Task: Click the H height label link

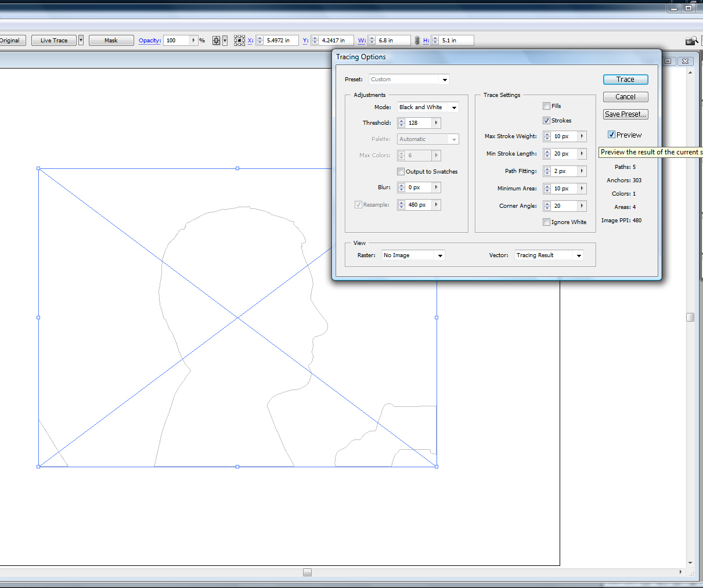Action: click(426, 41)
